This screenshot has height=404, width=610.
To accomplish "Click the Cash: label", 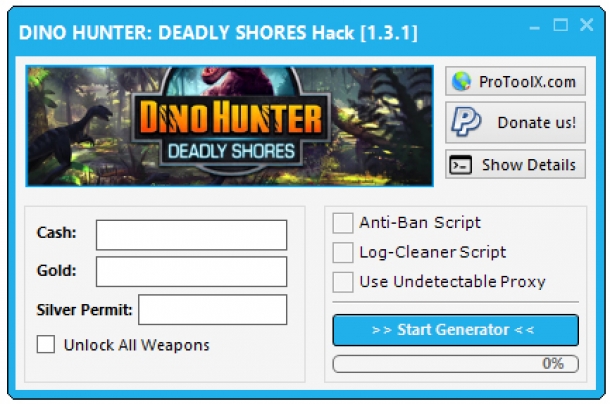I will [56, 233].
